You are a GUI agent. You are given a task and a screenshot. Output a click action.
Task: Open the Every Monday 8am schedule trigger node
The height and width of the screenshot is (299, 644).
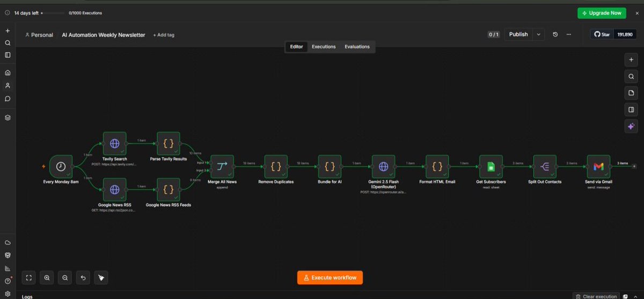[x=61, y=166]
